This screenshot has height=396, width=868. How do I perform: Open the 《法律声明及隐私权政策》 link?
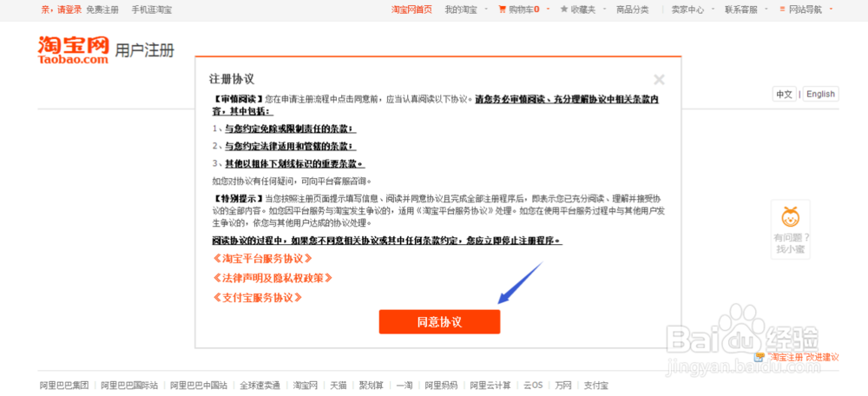[x=273, y=278]
